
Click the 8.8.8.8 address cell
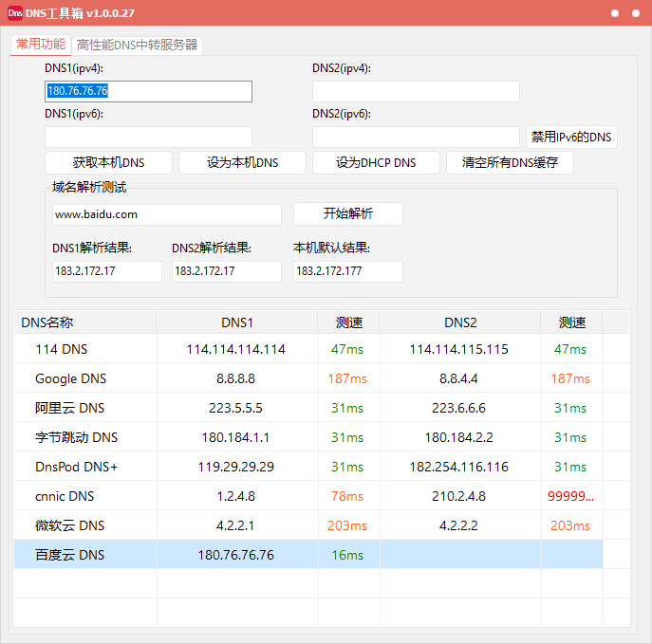pyautogui.click(x=235, y=379)
